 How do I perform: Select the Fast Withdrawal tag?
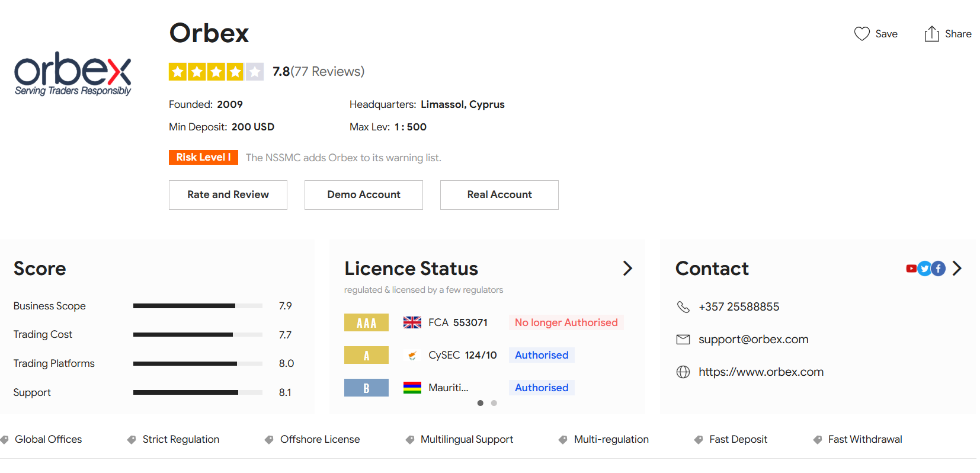[864, 440]
